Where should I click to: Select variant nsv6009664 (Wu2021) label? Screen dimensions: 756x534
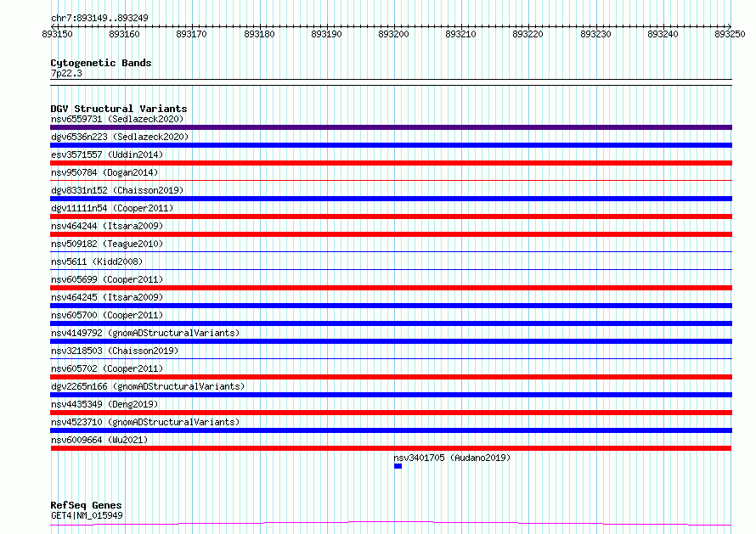99,440
